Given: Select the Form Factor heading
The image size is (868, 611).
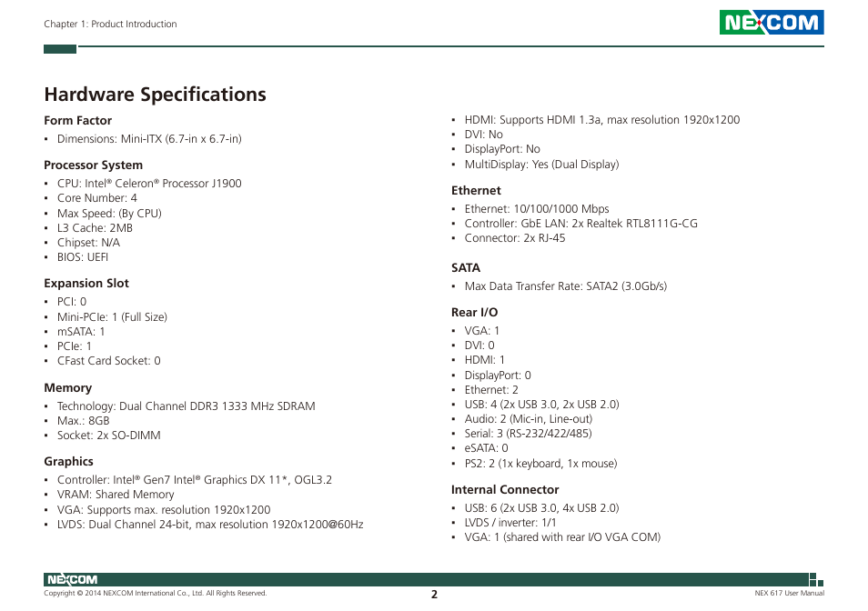Looking at the screenshot, I should pos(77,121).
